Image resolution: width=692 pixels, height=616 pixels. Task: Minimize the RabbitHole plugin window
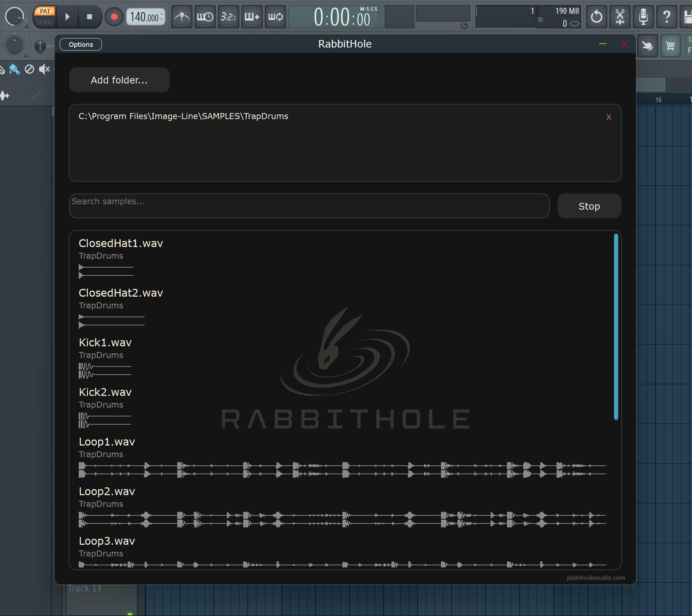603,44
